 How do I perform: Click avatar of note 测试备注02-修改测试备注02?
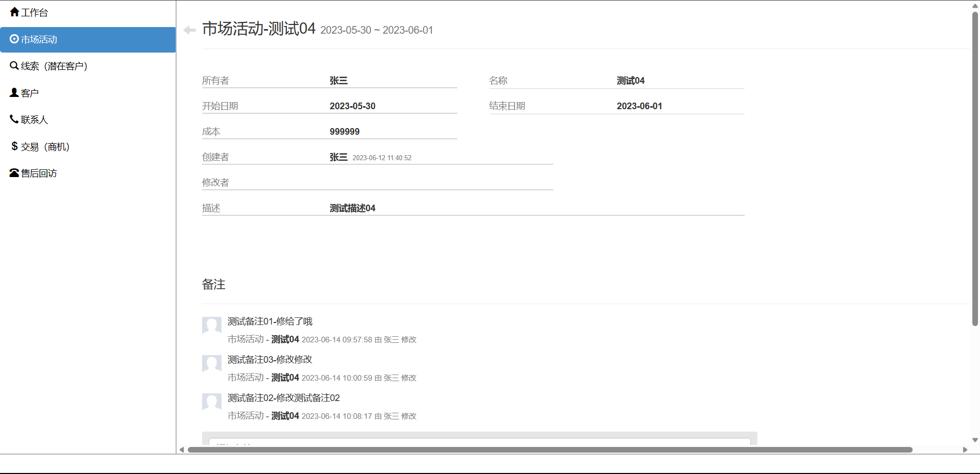[212, 403]
